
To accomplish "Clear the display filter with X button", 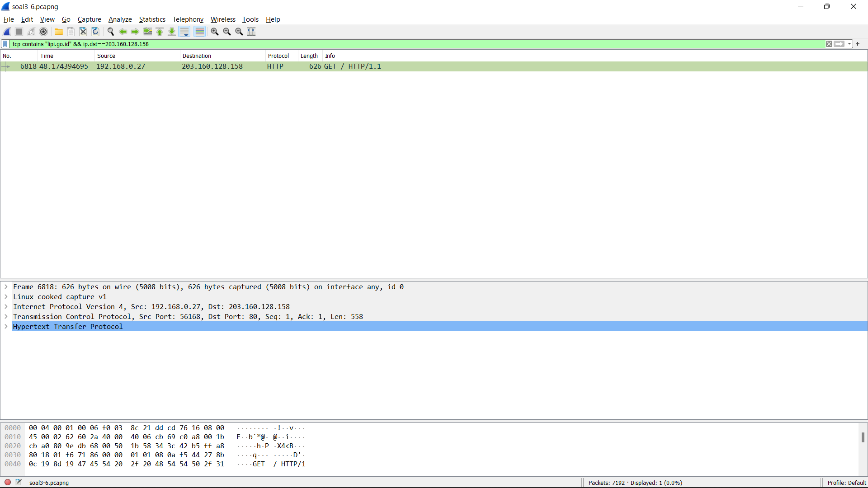I will [x=829, y=44].
